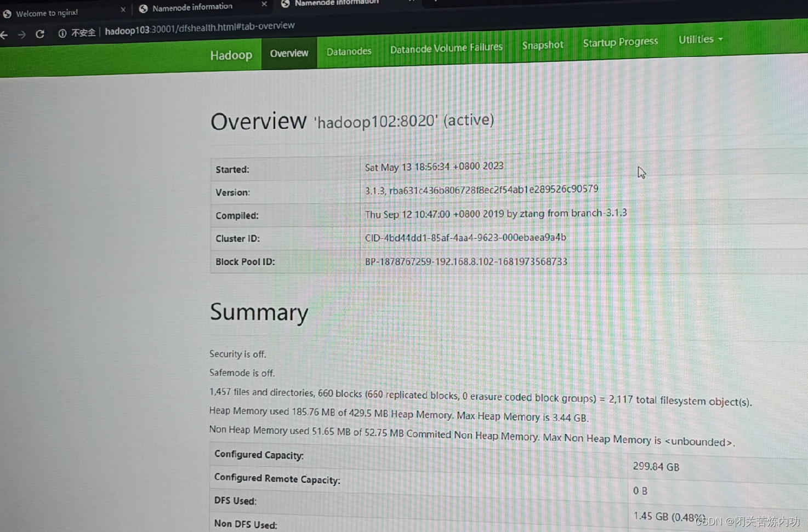Open the Overview tab in the navbar
Image resolution: width=808 pixels, height=532 pixels.
289,53
